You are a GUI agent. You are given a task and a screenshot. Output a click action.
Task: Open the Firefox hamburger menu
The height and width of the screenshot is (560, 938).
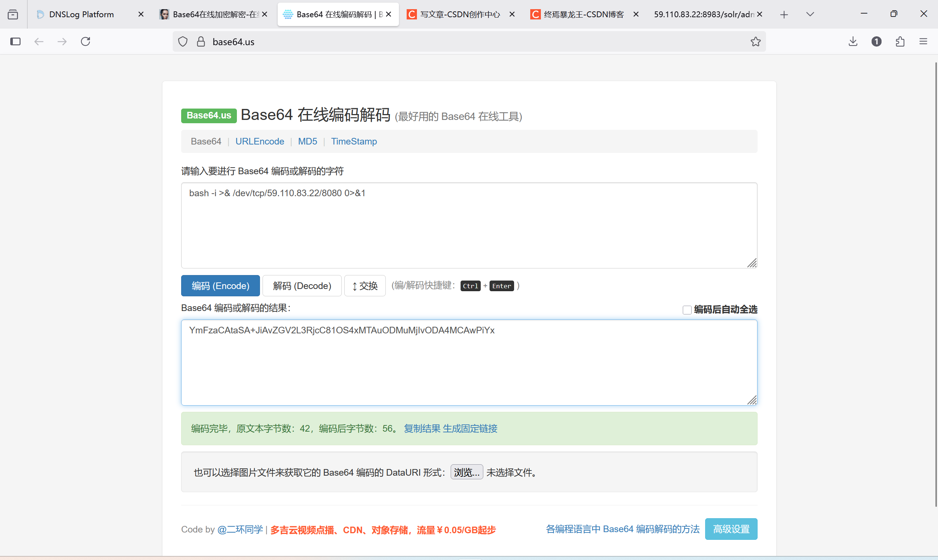click(923, 41)
